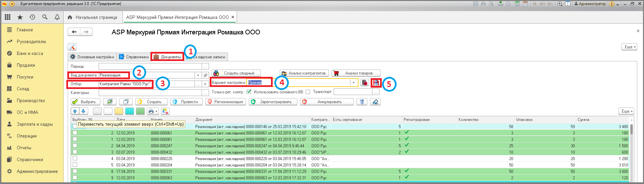The height and width of the screenshot is (184, 644).
Task: Switch to Документы tab
Action: coord(167,57)
